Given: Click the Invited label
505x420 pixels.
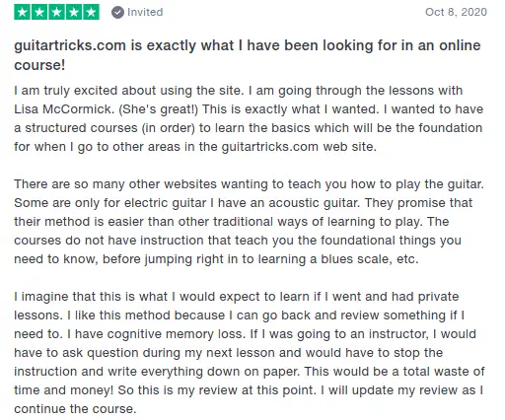Looking at the screenshot, I should [x=145, y=12].
